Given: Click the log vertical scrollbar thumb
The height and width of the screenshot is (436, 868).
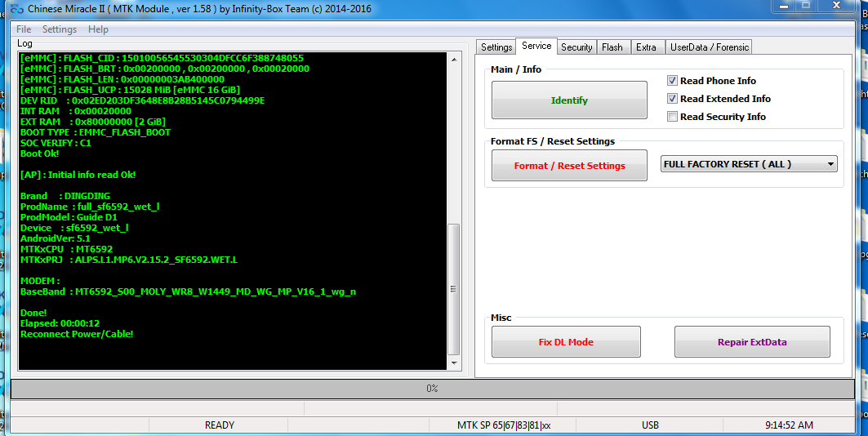Looking at the screenshot, I should pyautogui.click(x=454, y=289).
